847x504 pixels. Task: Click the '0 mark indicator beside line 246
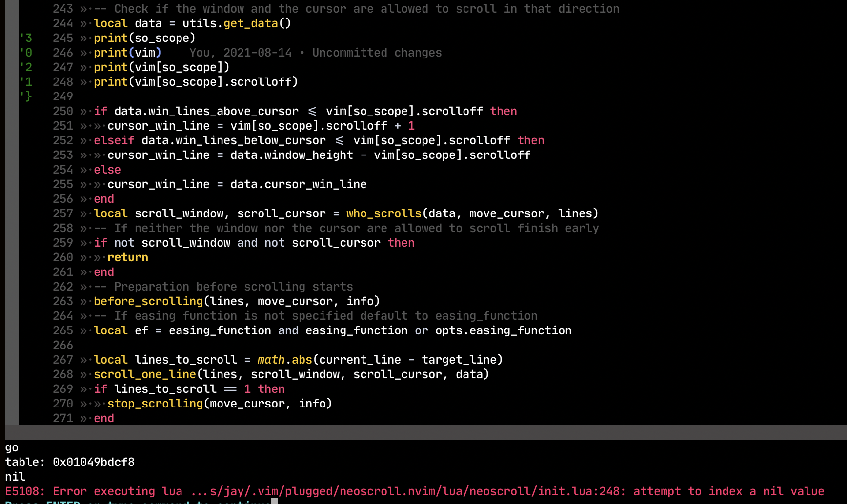click(x=26, y=52)
